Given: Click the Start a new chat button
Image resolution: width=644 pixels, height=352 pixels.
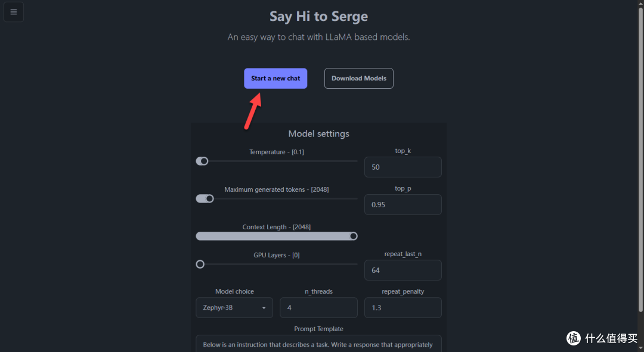Looking at the screenshot, I should (275, 79).
